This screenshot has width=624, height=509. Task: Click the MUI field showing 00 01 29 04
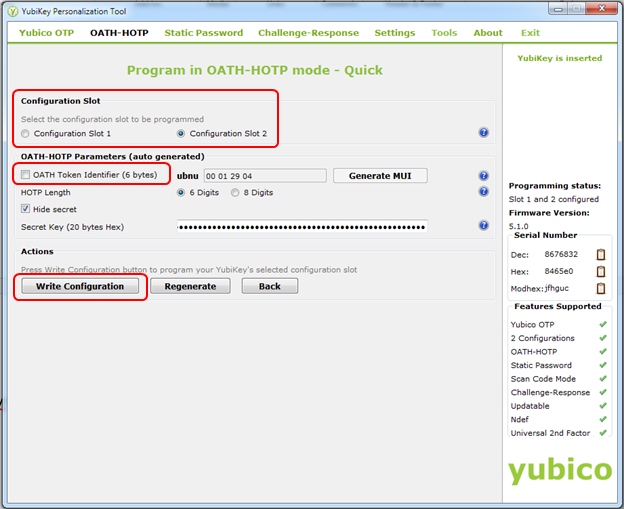point(265,176)
